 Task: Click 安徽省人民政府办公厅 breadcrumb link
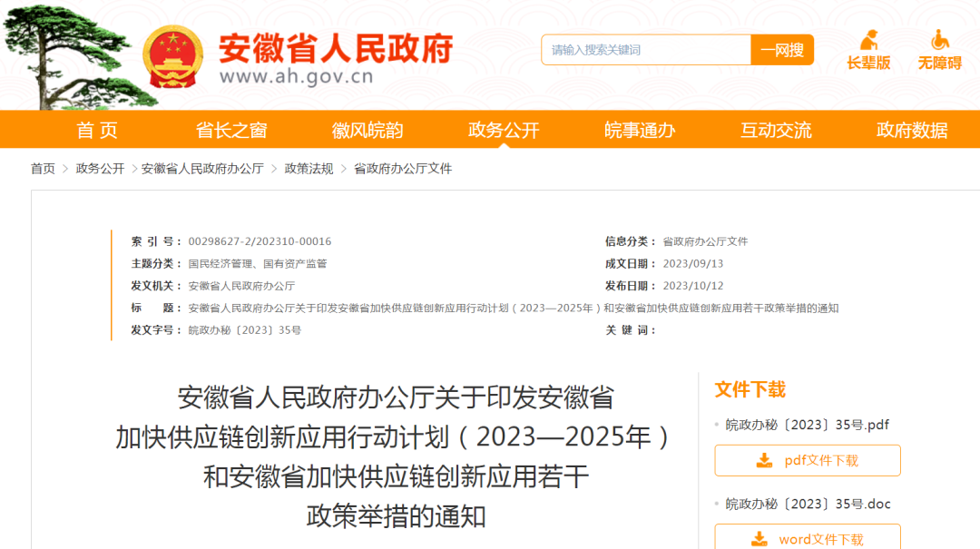coord(202,169)
